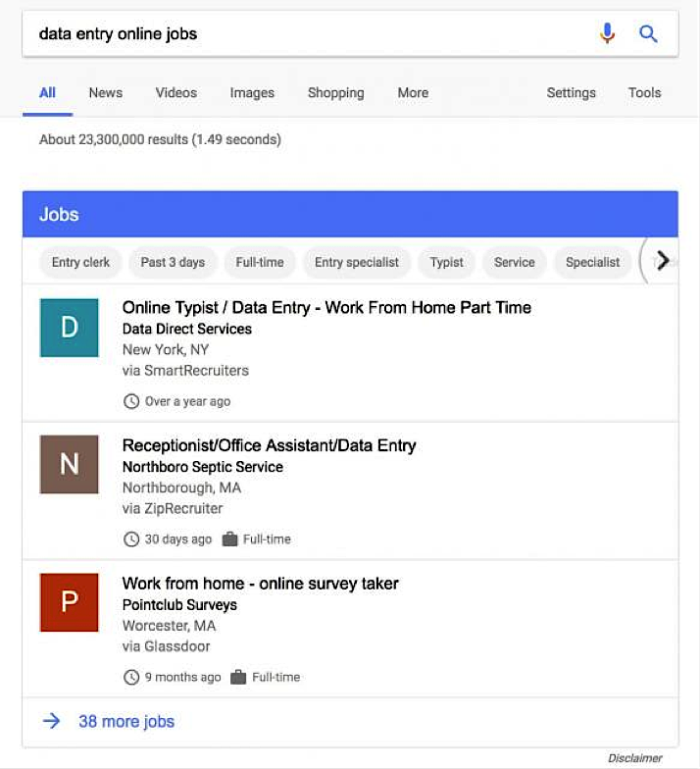Open 'Work from home - online survey taker' listing
700x769 pixels.
point(261,583)
